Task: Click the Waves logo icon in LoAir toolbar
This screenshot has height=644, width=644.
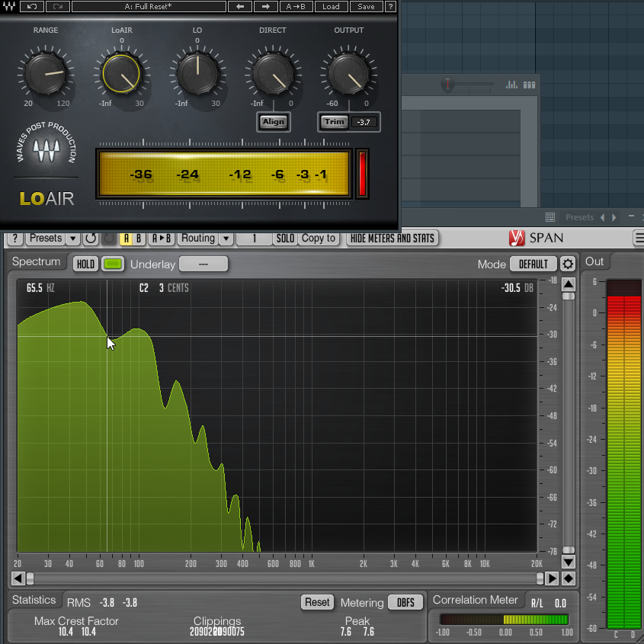Action: click(8, 6)
